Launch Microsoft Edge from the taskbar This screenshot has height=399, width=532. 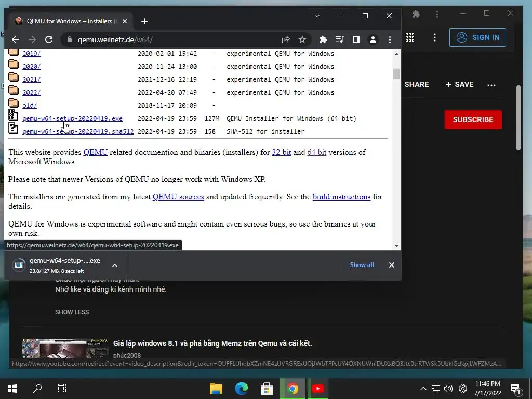tap(242, 389)
